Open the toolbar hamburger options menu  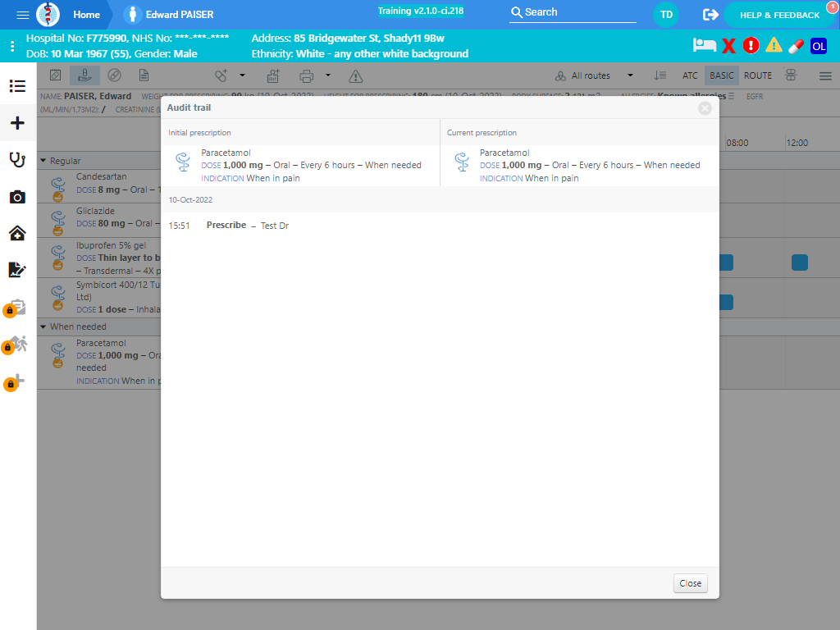pyautogui.click(x=825, y=76)
